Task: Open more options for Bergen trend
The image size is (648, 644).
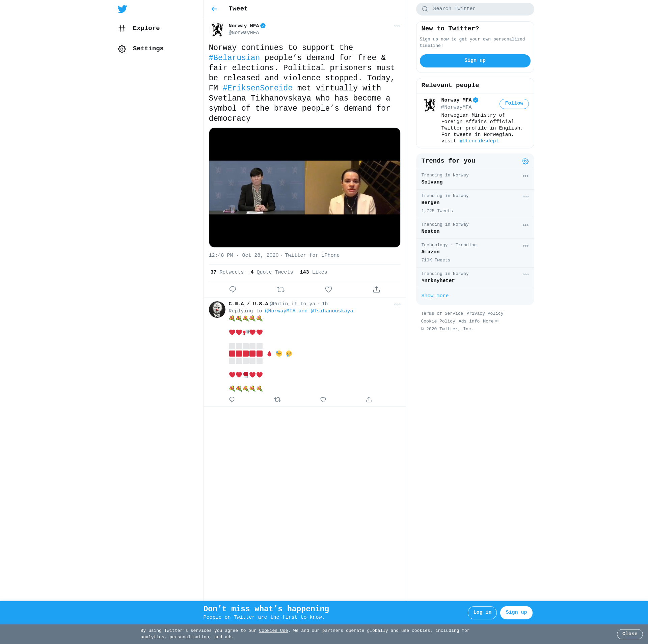Action: pyautogui.click(x=525, y=197)
